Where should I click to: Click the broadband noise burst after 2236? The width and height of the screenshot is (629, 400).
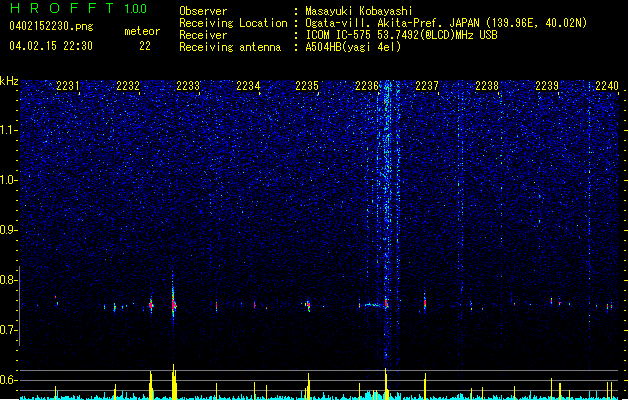[387, 221]
